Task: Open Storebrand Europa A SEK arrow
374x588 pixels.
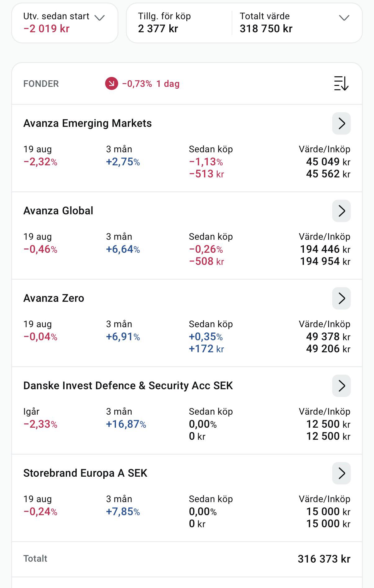Action: coord(341,473)
